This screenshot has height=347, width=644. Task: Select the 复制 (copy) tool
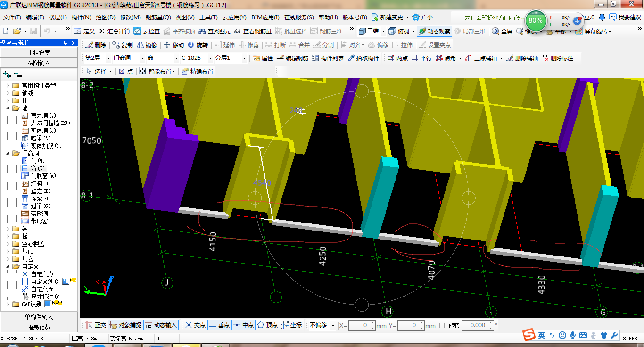click(123, 45)
